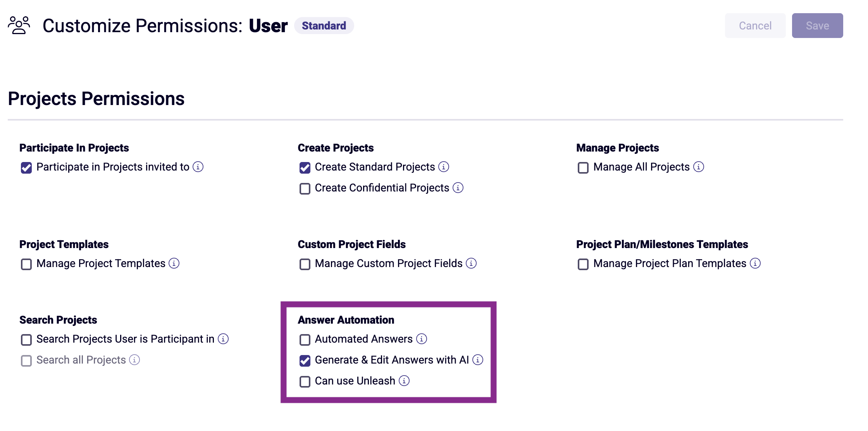Open info icon for Search all Projects
868x431 pixels.
click(x=134, y=360)
